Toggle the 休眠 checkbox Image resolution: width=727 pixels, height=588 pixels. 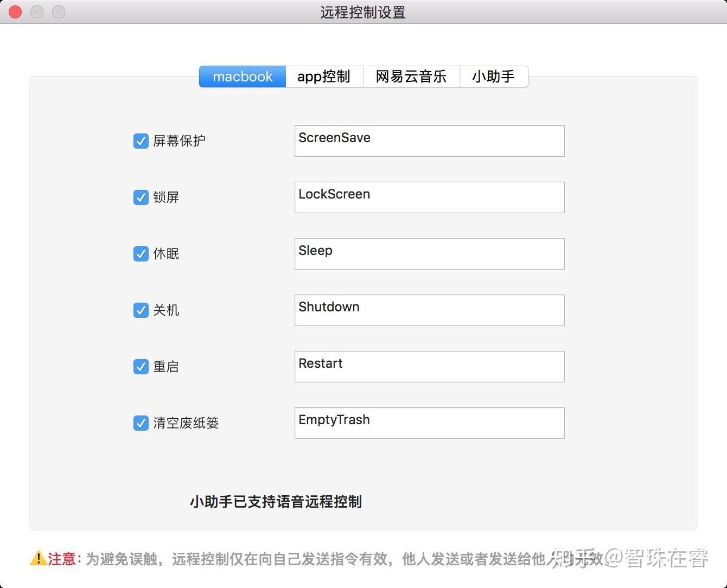tap(141, 254)
